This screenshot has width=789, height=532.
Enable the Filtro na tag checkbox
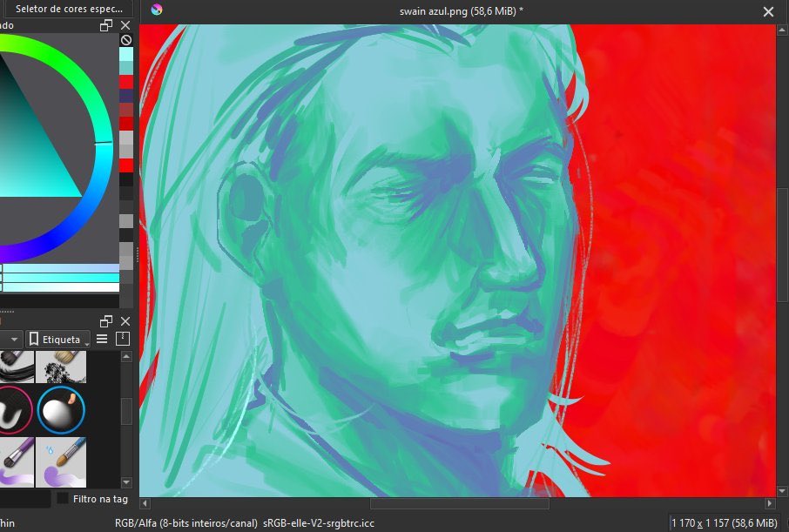(63, 498)
